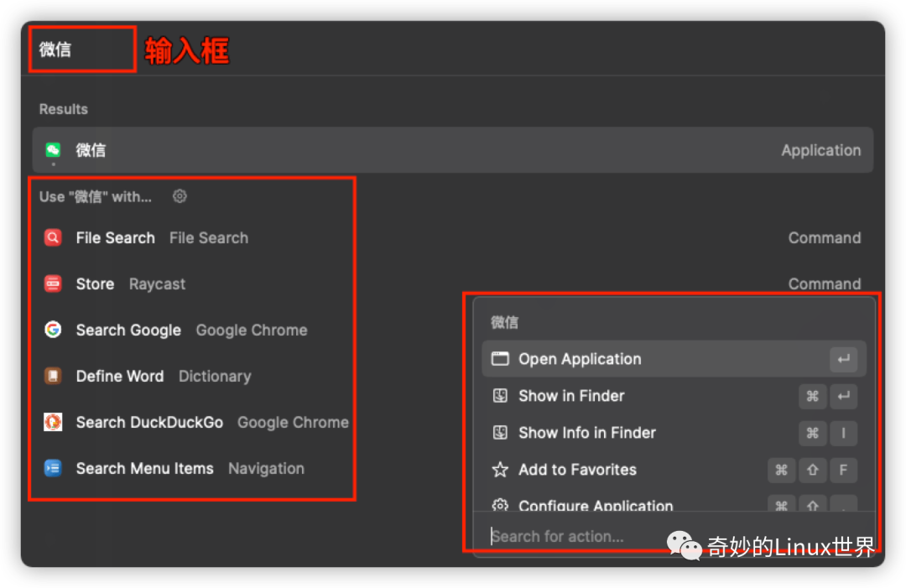Click gear icon beside Configure Application
906x588 pixels.
(x=500, y=506)
